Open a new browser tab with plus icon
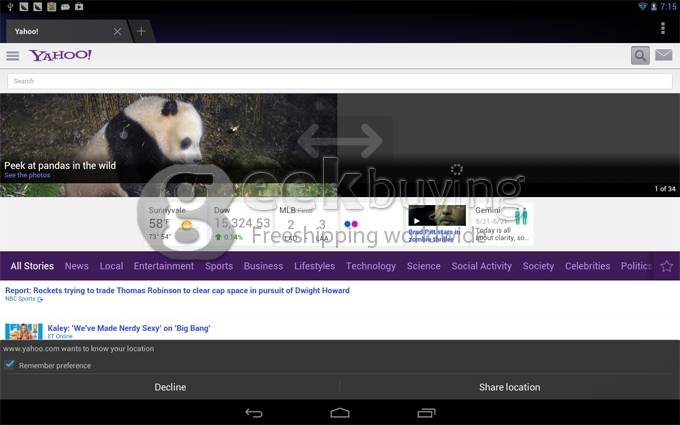 tap(141, 31)
